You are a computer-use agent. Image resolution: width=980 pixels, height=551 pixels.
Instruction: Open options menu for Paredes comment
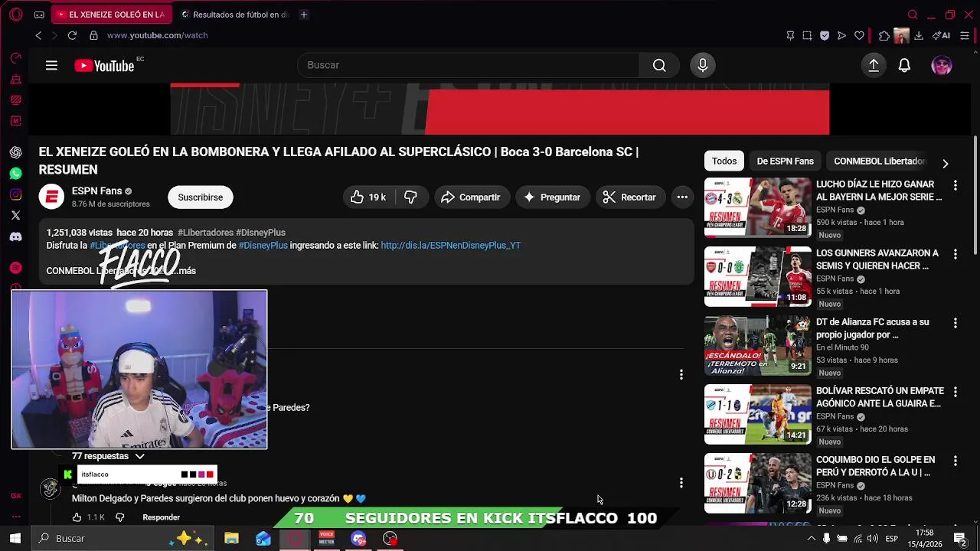pos(681,374)
